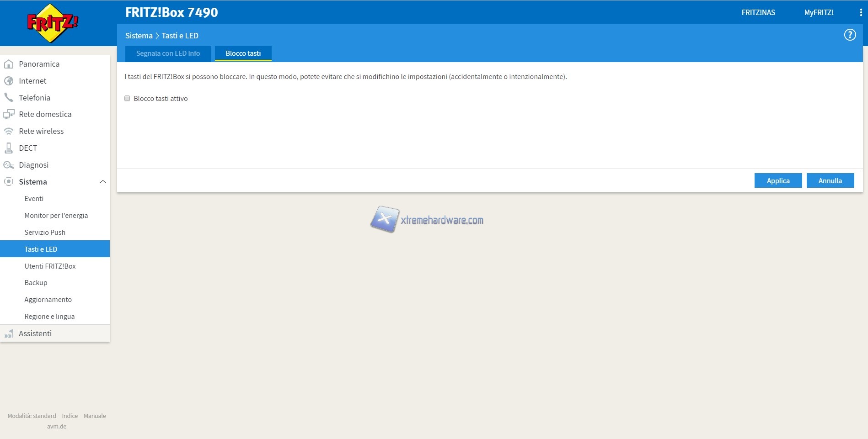The height and width of the screenshot is (439, 868).
Task: Open the three-dot options menu
Action: tap(861, 12)
